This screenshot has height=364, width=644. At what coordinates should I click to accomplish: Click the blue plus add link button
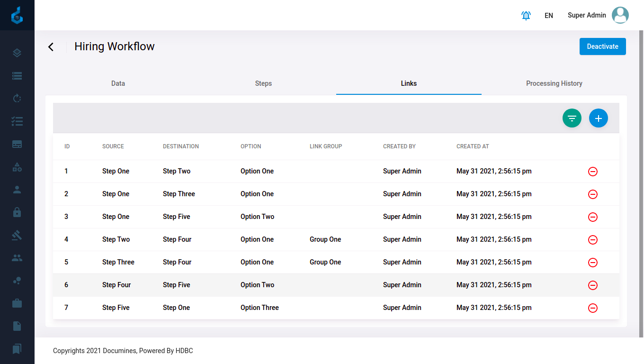point(598,118)
